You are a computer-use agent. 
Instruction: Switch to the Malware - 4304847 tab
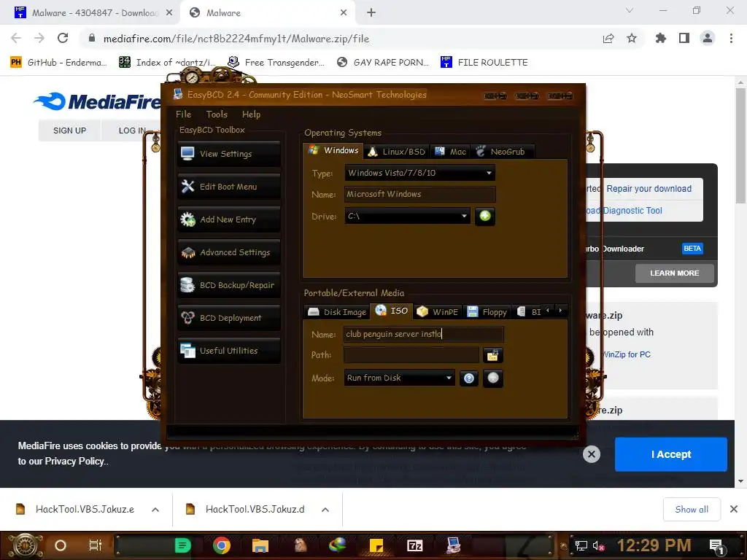94,13
